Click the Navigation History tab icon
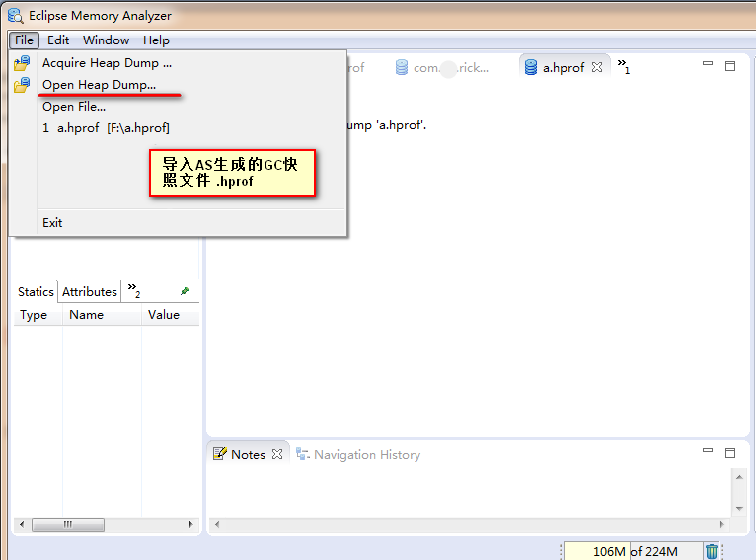Image resolution: width=756 pixels, height=560 pixels. (303, 454)
